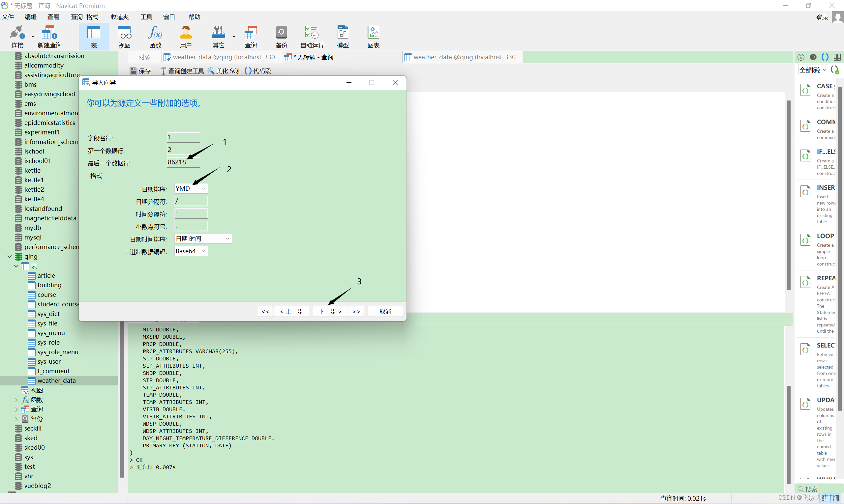Open the 日期排序 YMD dropdown
Viewport: 844px width, 504px height.
click(191, 188)
